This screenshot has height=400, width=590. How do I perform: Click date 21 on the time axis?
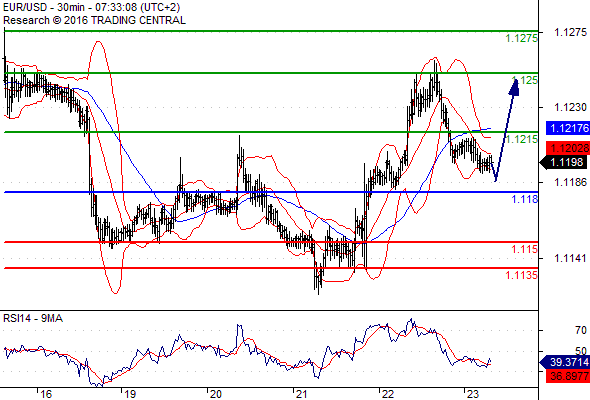[302, 394]
